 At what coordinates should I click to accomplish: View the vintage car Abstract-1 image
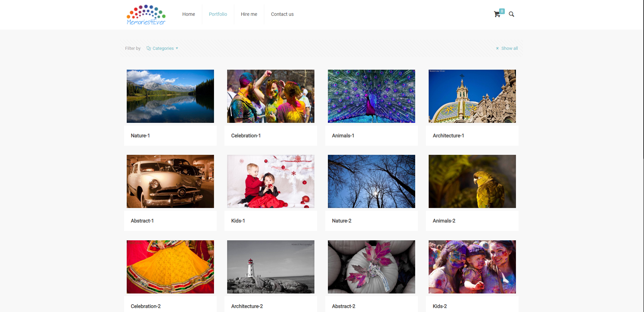pyautogui.click(x=170, y=181)
